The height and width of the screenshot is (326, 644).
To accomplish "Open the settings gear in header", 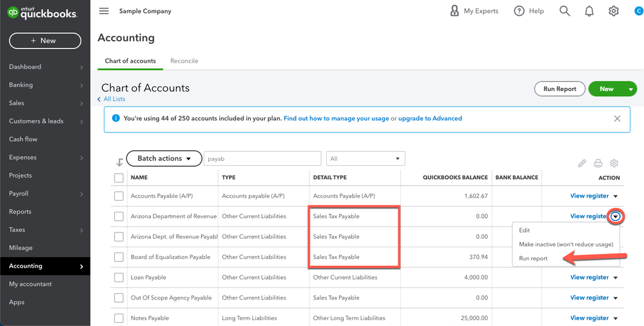I will pos(614,11).
